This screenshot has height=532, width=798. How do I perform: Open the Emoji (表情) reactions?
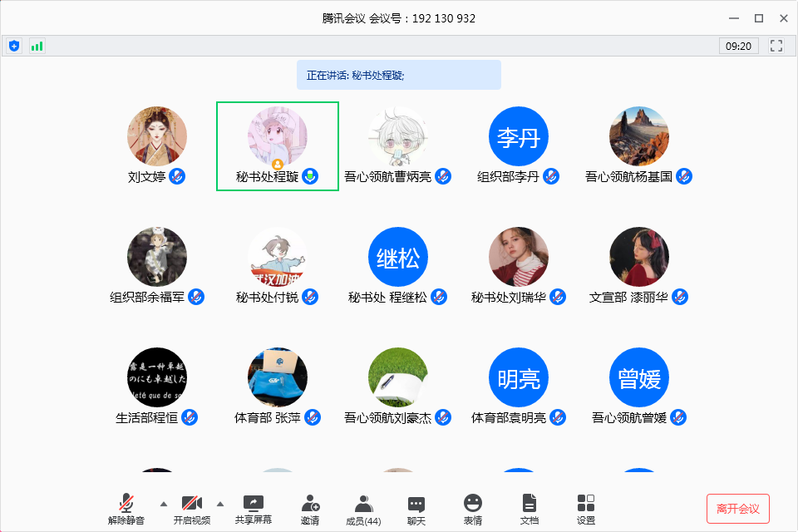[x=472, y=509]
